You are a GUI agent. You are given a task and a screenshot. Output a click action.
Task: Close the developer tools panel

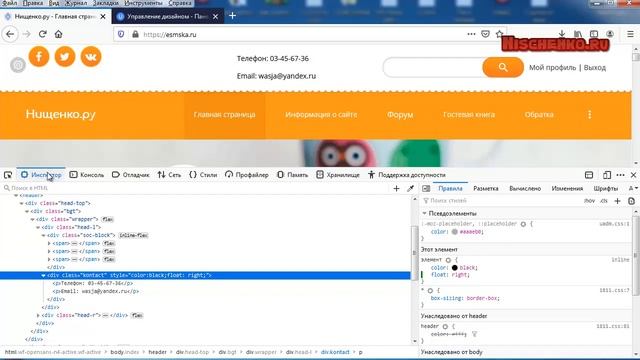pos(633,175)
